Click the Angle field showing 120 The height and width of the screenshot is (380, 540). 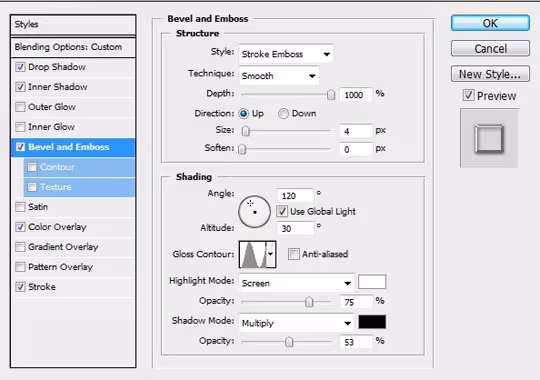295,196
